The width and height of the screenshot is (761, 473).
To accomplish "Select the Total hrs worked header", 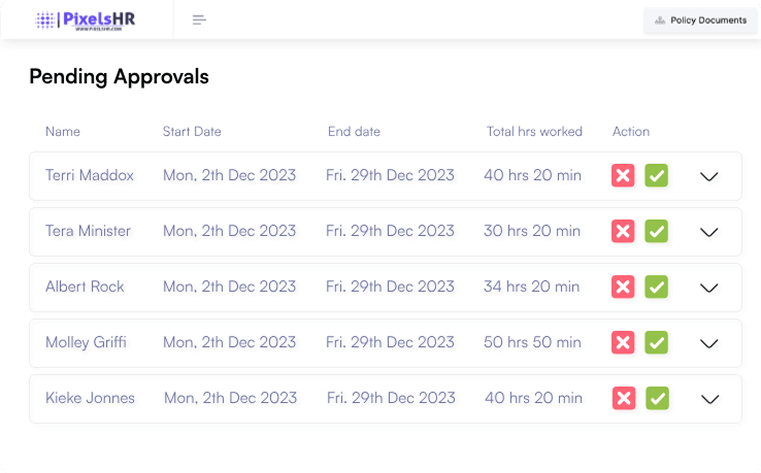I will click(x=534, y=131).
